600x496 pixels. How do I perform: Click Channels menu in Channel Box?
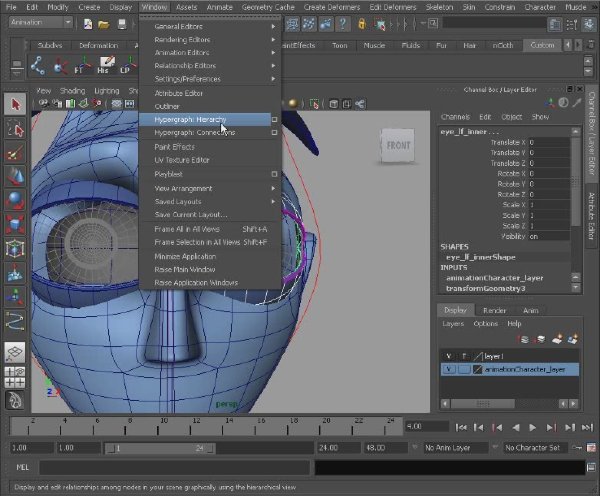tap(455, 117)
